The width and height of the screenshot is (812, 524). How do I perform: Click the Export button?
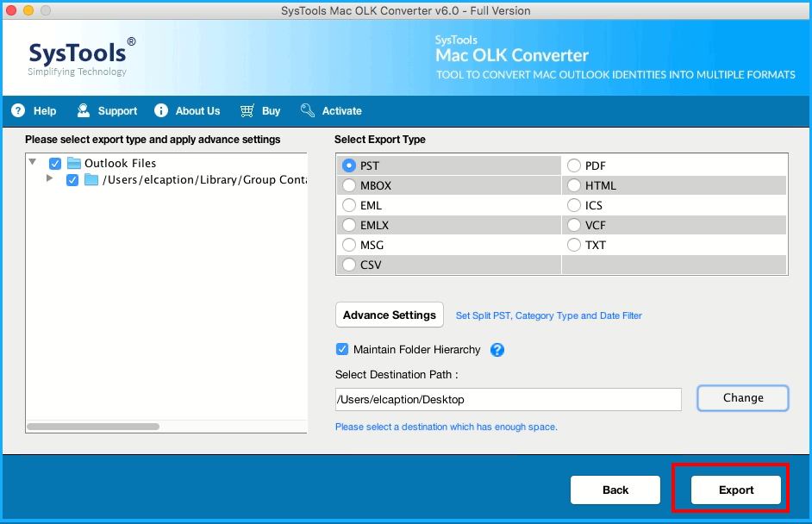point(736,490)
